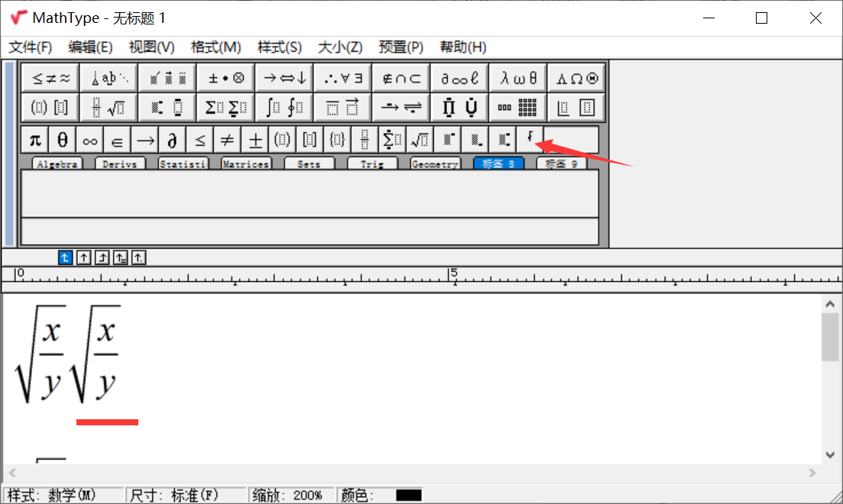The image size is (843, 504).
Task: Select the relational tab stop button
Action: pos(121,258)
